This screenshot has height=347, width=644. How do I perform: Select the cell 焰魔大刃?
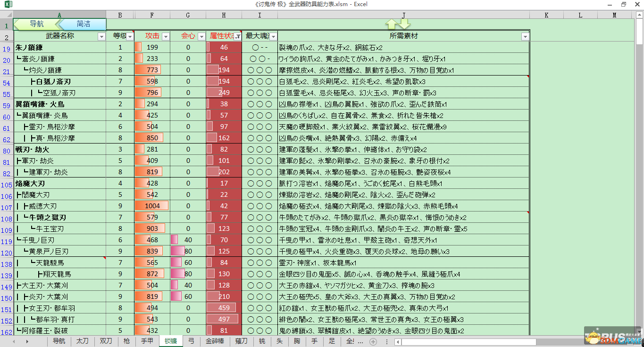coord(59,183)
